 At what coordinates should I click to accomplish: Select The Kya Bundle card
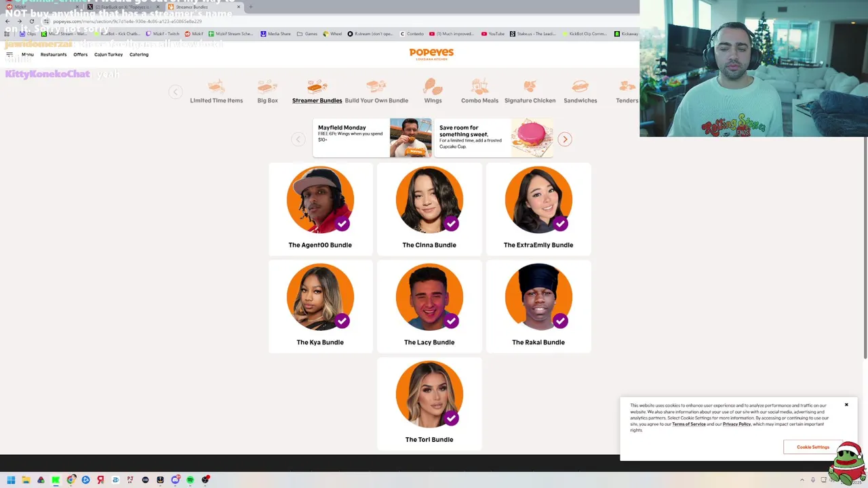pyautogui.click(x=320, y=306)
